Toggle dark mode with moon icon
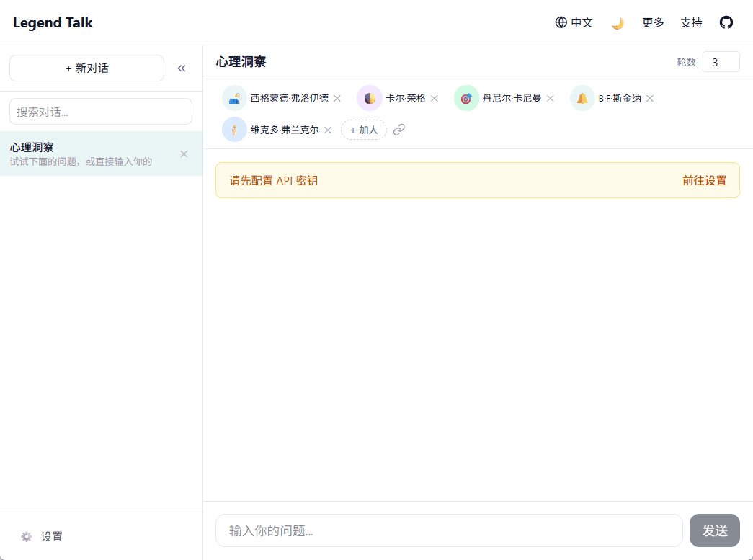753x560 pixels. point(618,23)
